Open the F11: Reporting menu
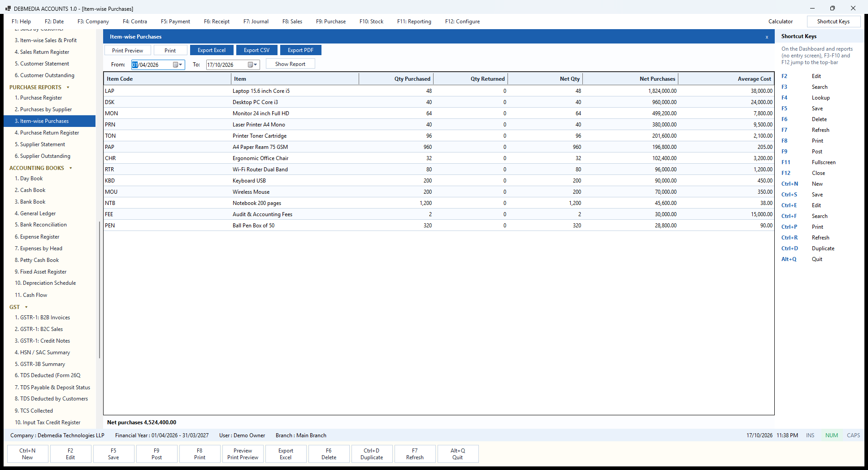The image size is (868, 470). pyautogui.click(x=414, y=22)
